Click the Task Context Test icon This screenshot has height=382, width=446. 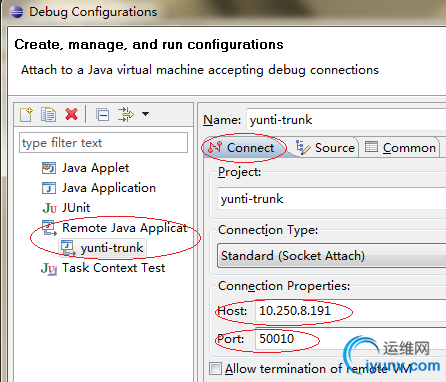coord(49,268)
